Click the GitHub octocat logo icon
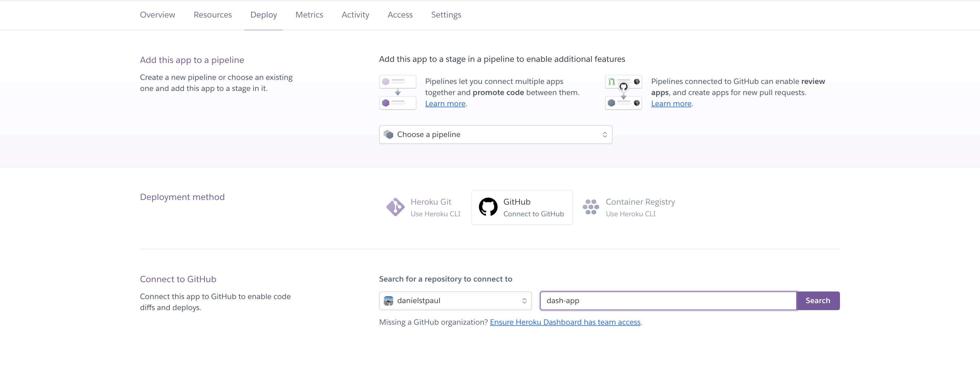980x376 pixels. (488, 207)
